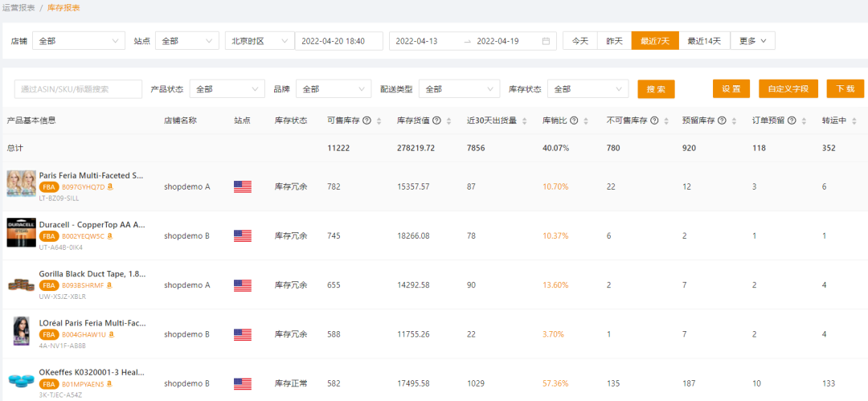Focus the ASIN/SKU/标题 search input field
This screenshot has height=401, width=868.
pyautogui.click(x=78, y=89)
